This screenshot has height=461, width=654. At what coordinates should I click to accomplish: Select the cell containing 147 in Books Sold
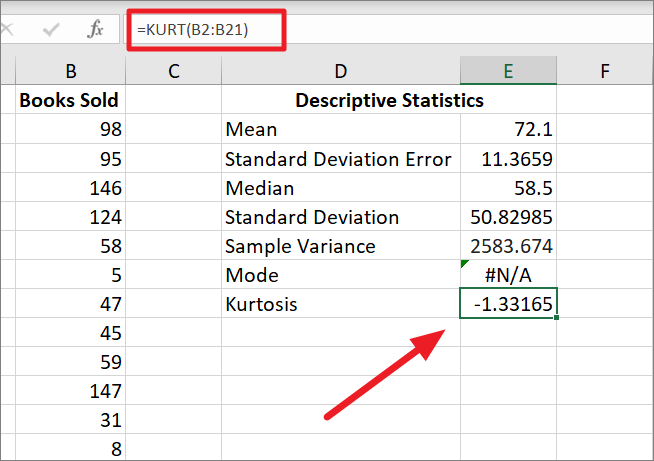click(70, 391)
